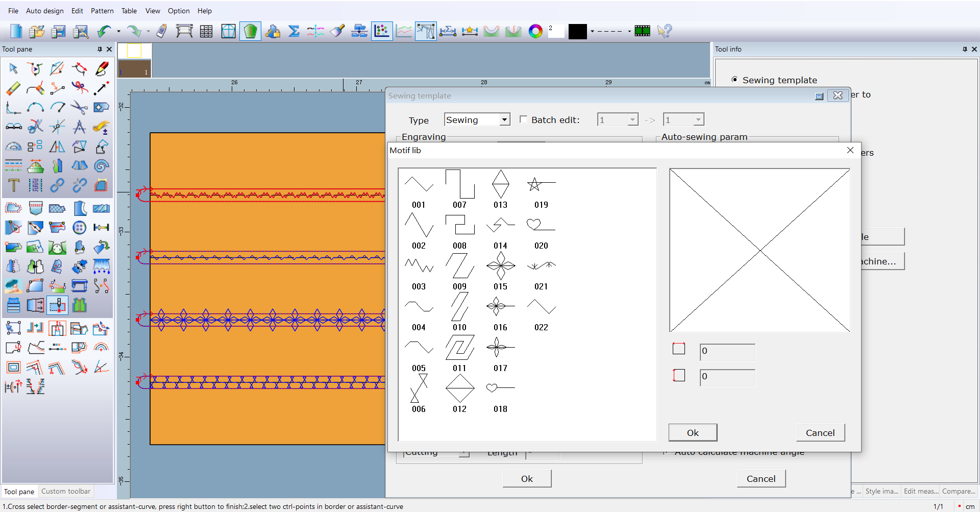
Task: Click the black color swatch in toolbar
Action: coord(578,31)
